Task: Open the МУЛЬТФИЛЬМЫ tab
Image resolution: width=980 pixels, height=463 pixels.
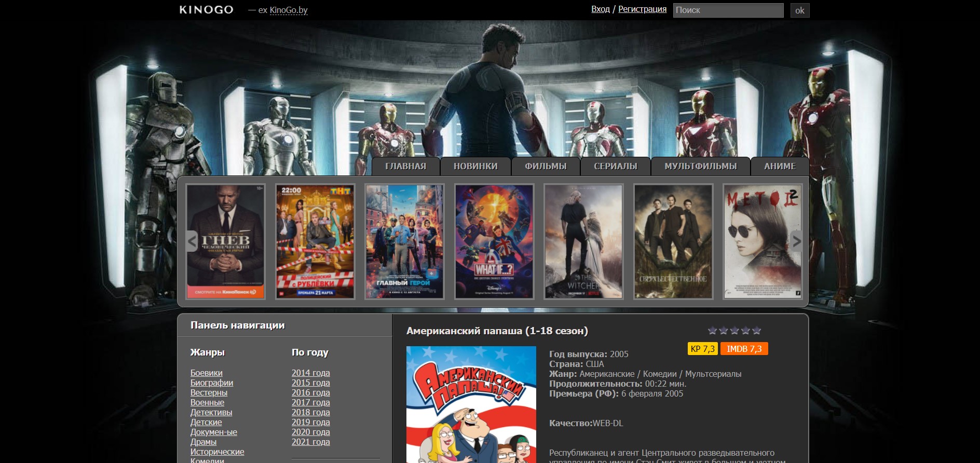Action: pyautogui.click(x=701, y=166)
